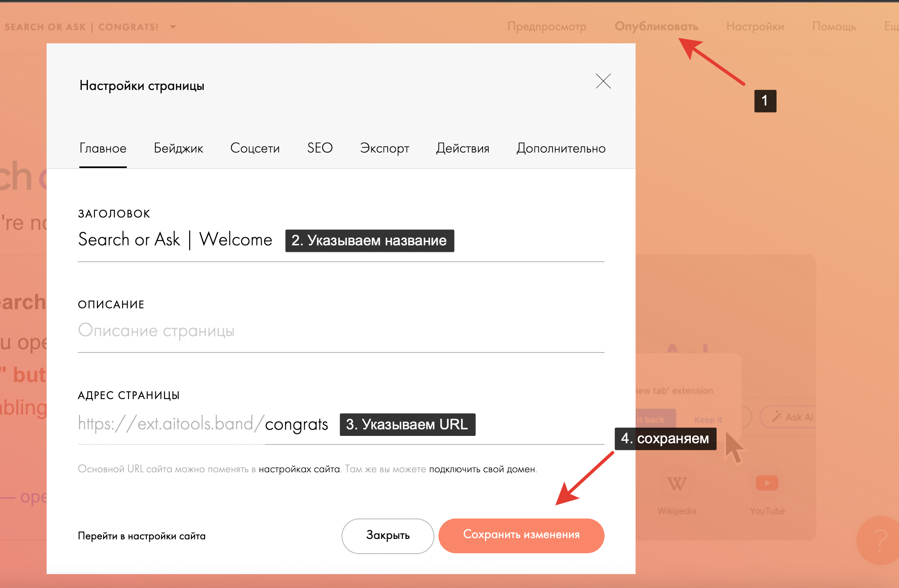Go to the Экспорт tab
Viewport: 899px width, 588px height.
[x=384, y=148]
